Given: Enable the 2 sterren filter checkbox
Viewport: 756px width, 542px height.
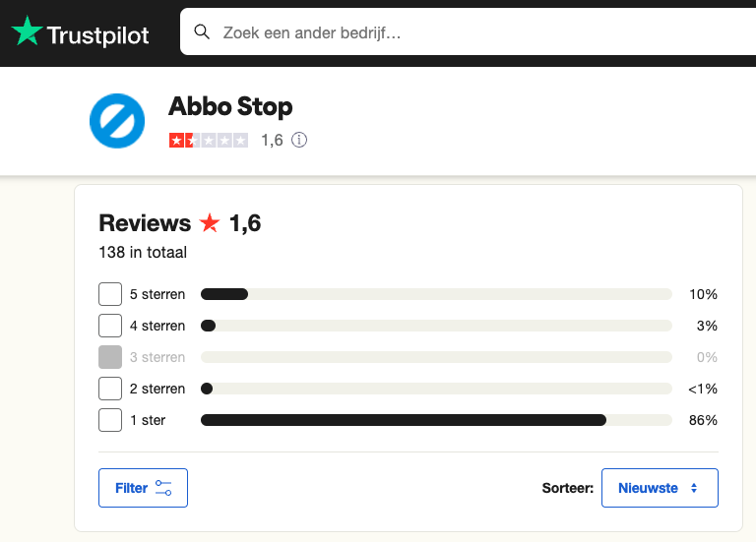Looking at the screenshot, I should 110,389.
